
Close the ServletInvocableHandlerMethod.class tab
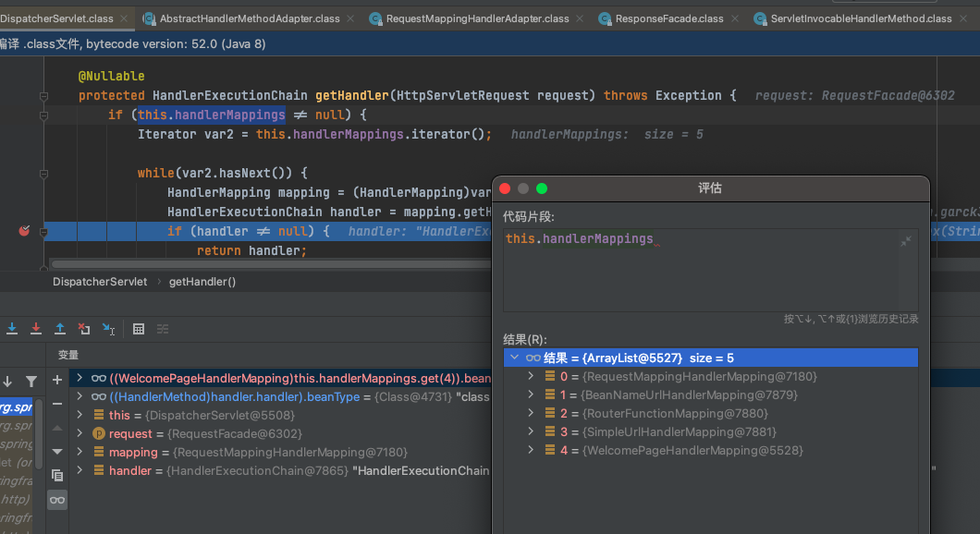(963, 18)
